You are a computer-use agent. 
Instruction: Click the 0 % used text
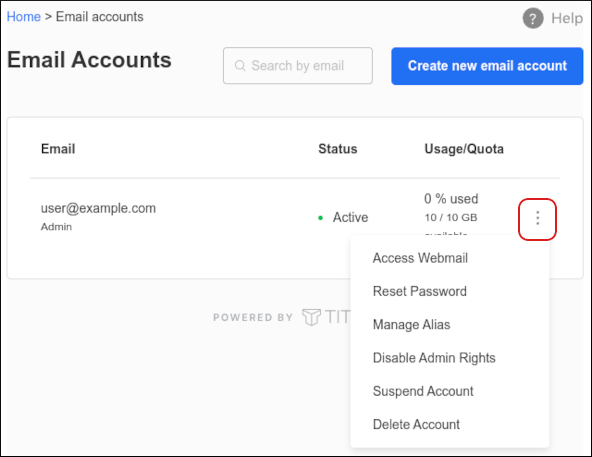(451, 199)
